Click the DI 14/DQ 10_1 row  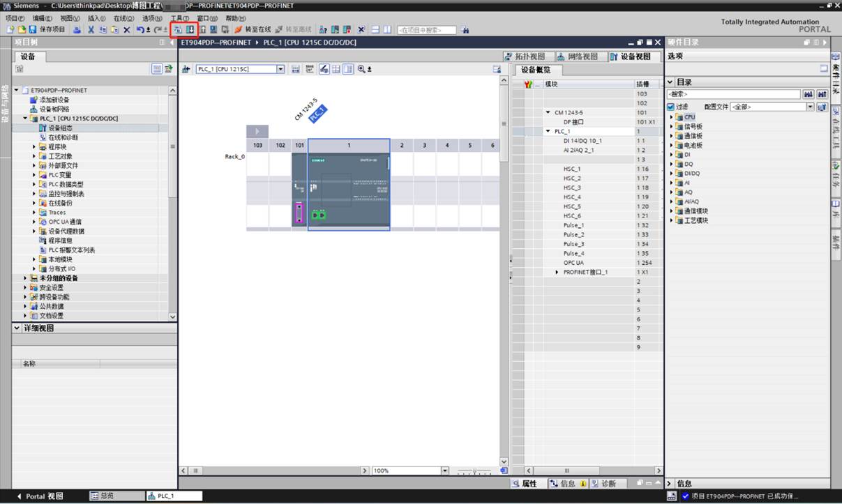pos(587,141)
